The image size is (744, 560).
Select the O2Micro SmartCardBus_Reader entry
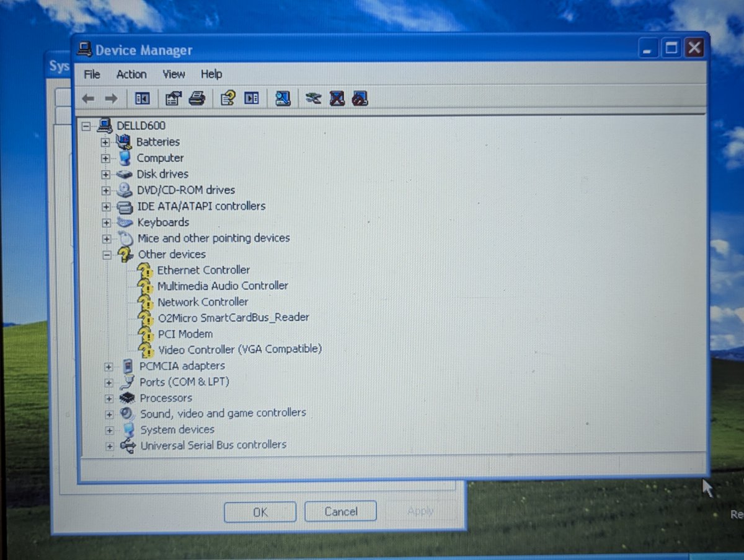click(233, 317)
